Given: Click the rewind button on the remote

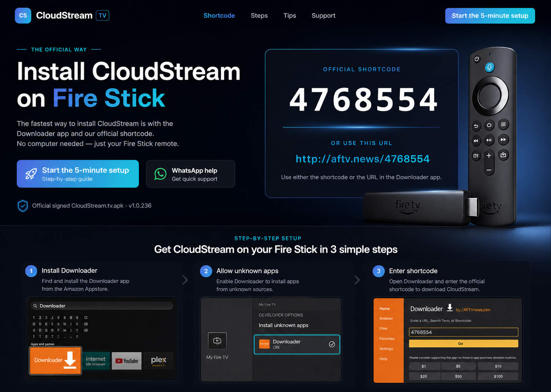Looking at the screenshot, I should (476, 141).
